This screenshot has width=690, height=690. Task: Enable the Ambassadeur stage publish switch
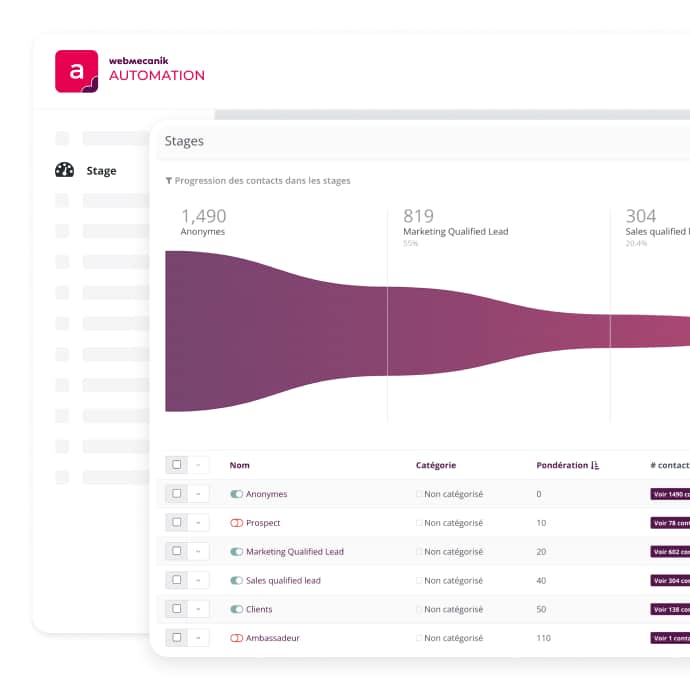pyautogui.click(x=237, y=638)
